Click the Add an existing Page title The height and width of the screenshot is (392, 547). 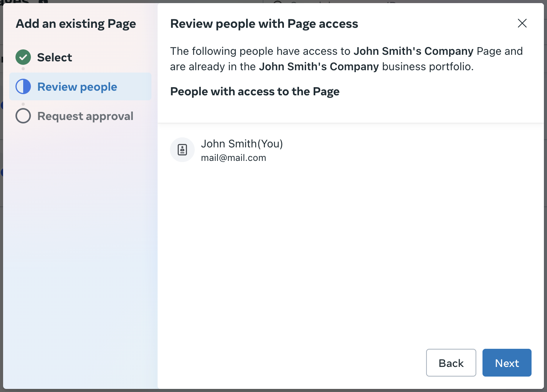tap(76, 24)
